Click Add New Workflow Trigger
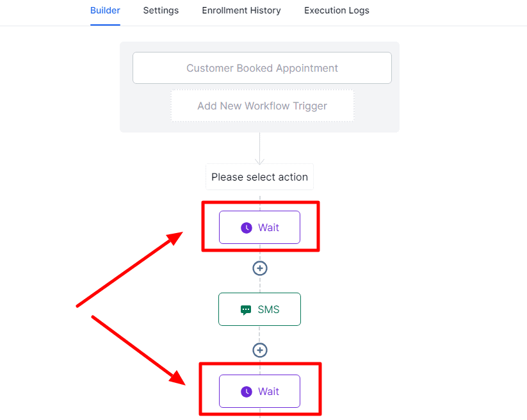This screenshot has width=527, height=420. (x=262, y=106)
